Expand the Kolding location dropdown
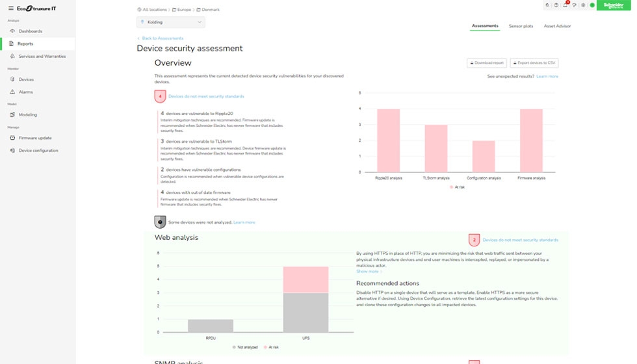The width and height of the screenshot is (637, 364). click(x=170, y=22)
